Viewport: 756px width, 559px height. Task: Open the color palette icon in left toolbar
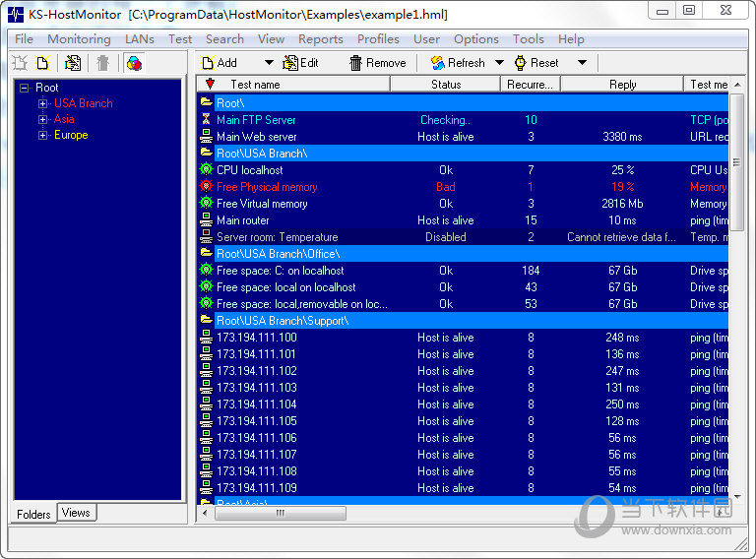[x=134, y=63]
